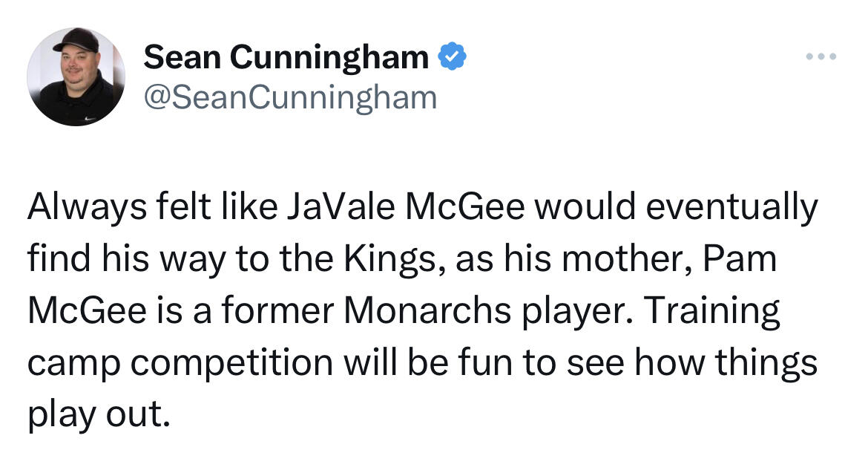Click the closing words play out
868x473 pixels.
[93, 413]
